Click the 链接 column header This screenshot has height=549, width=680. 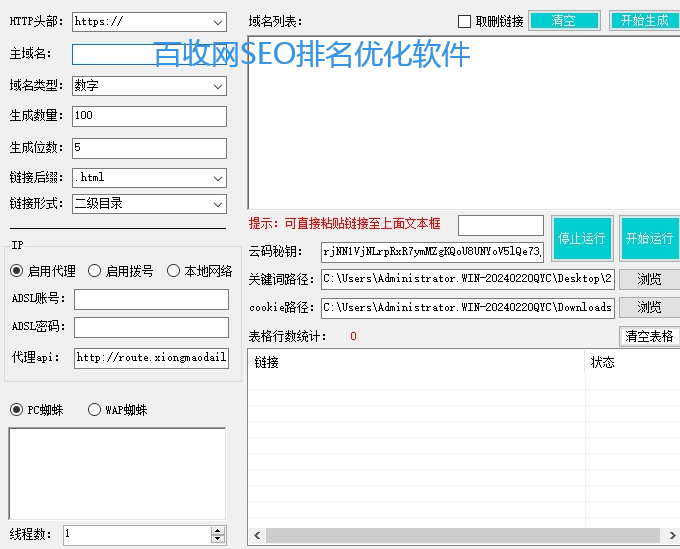(x=416, y=363)
